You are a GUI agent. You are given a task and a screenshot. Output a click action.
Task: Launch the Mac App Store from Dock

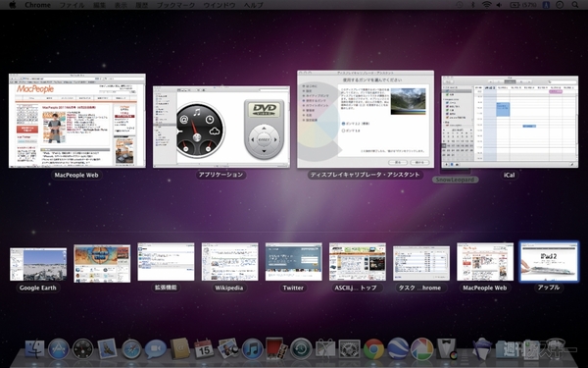pos(59,349)
